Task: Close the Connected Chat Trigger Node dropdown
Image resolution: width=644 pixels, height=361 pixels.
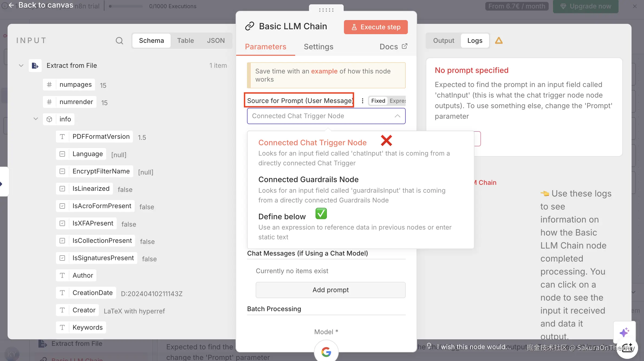Action: (397, 116)
